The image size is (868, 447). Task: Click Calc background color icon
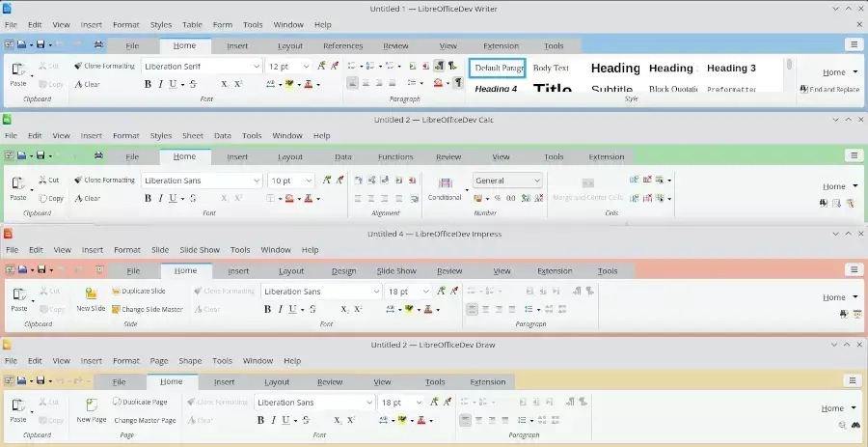(x=289, y=198)
